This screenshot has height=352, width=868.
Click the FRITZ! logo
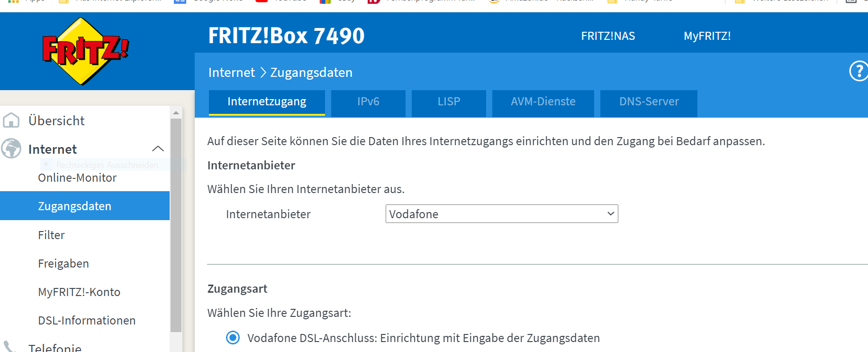pyautogui.click(x=85, y=51)
